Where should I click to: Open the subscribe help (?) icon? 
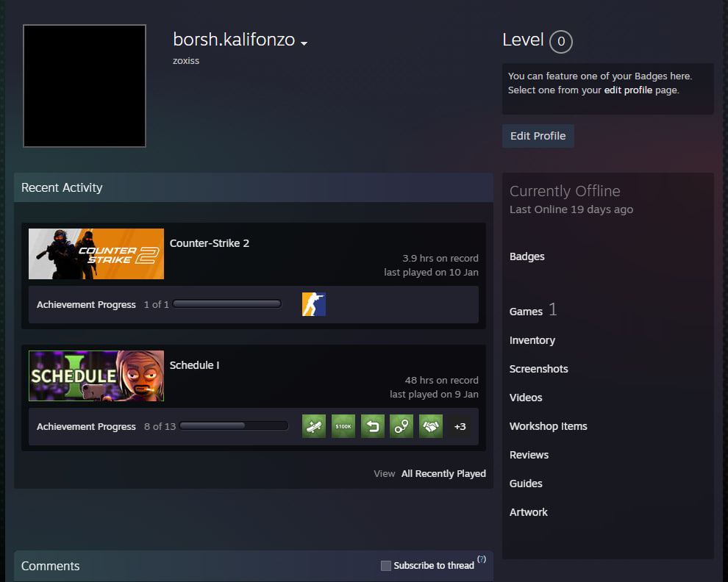[x=482, y=558]
